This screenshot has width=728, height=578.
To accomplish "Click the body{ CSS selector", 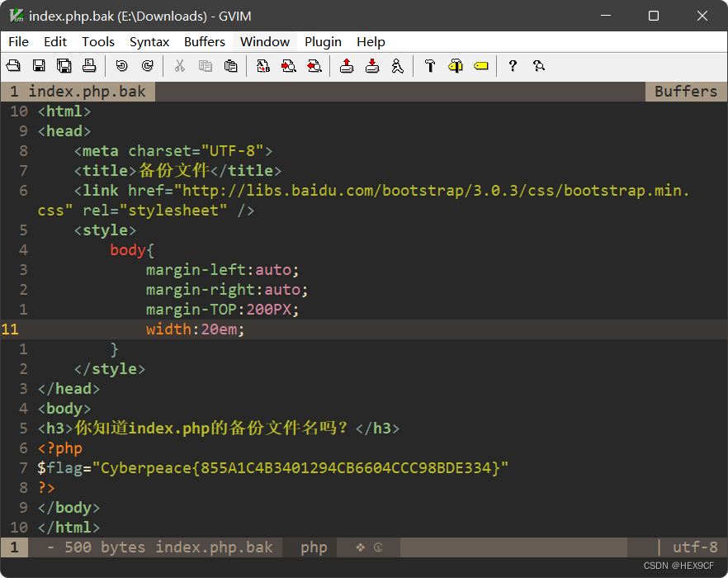I will pos(132,250).
